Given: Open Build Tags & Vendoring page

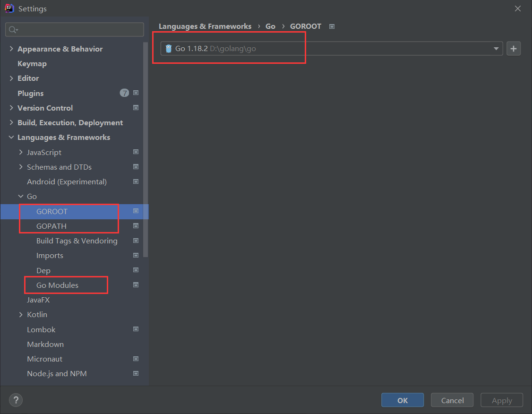Looking at the screenshot, I should [x=77, y=241].
